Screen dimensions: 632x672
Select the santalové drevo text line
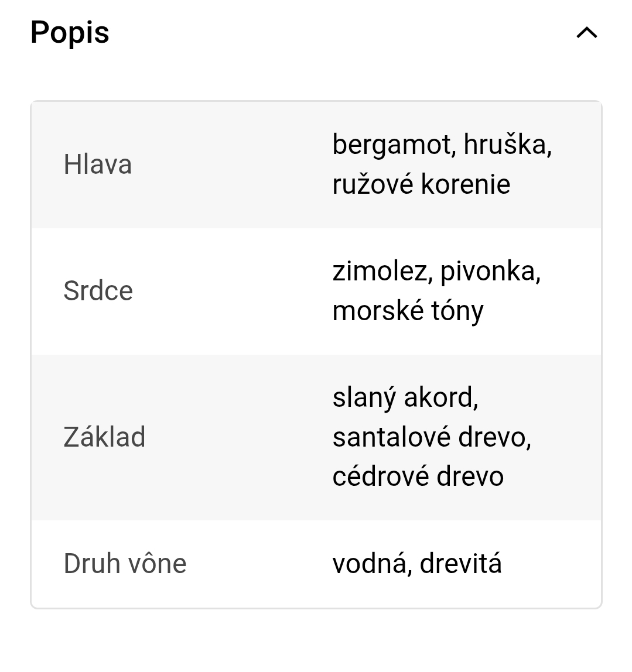[432, 437]
